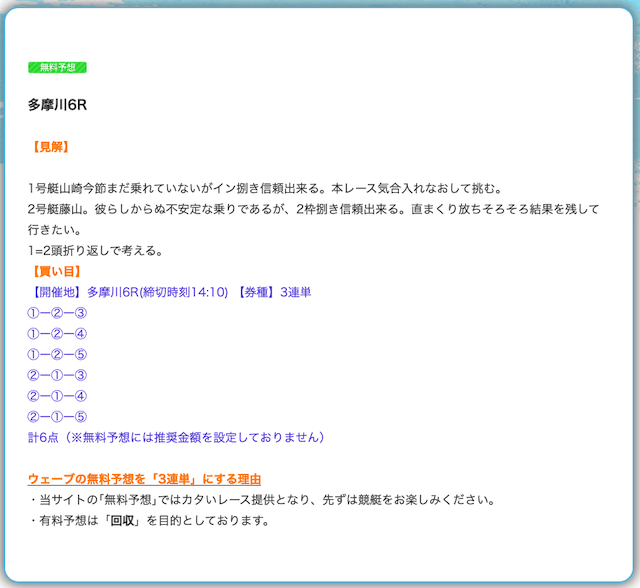Click the line 1=2頭折り返しで考える
This screenshot has height=588, width=640.
(x=96, y=251)
